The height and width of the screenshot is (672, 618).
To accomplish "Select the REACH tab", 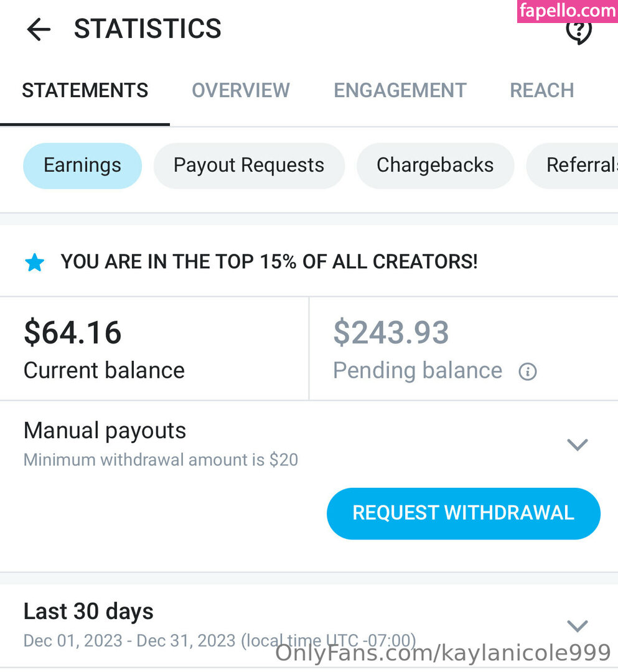I will pyautogui.click(x=542, y=91).
